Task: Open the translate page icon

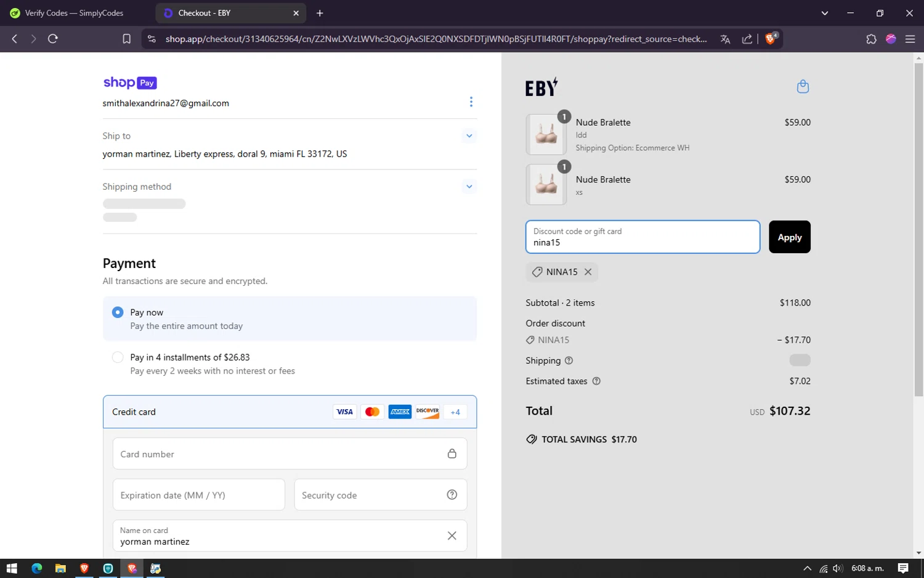Action: tap(725, 39)
